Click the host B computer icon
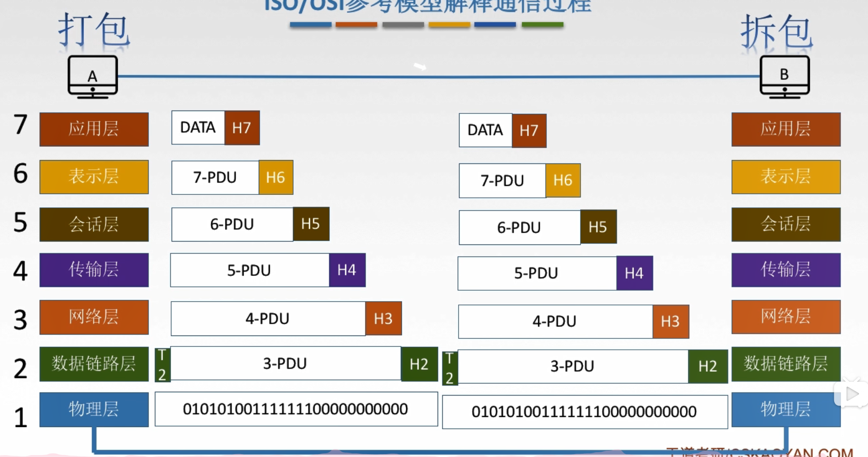This screenshot has width=868, height=457. click(785, 77)
